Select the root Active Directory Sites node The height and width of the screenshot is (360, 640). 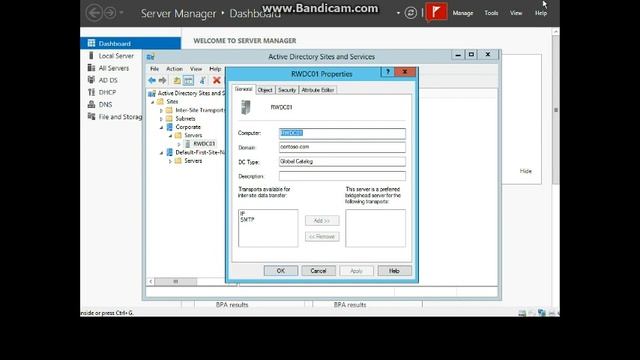pos(191,93)
